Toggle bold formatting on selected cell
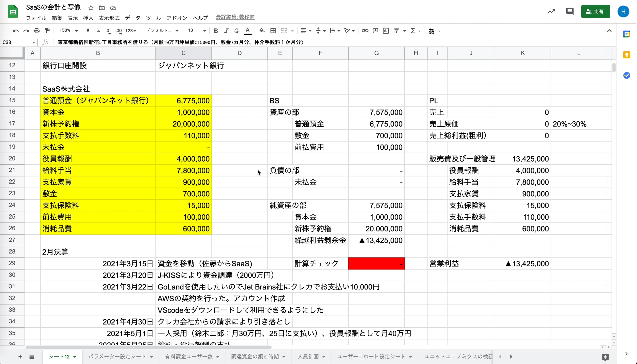Viewport: 637px width, 364px height. pos(216,31)
